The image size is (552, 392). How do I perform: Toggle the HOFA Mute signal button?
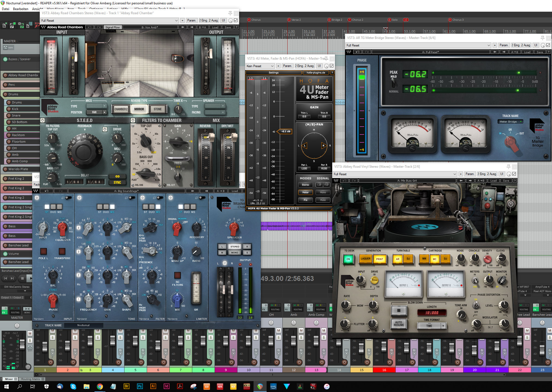pos(323,200)
